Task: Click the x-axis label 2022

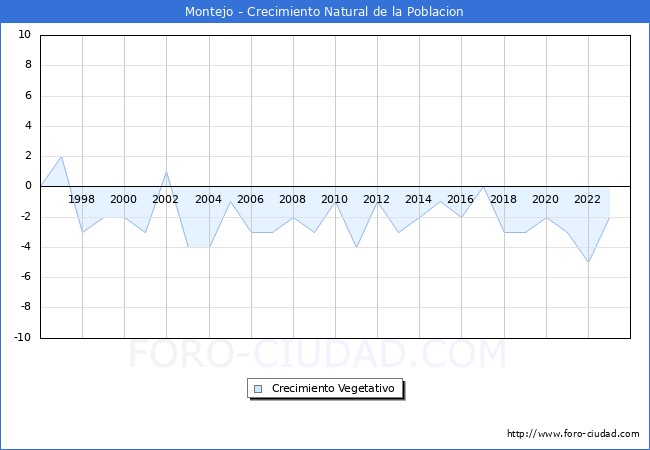Action: coord(587,199)
